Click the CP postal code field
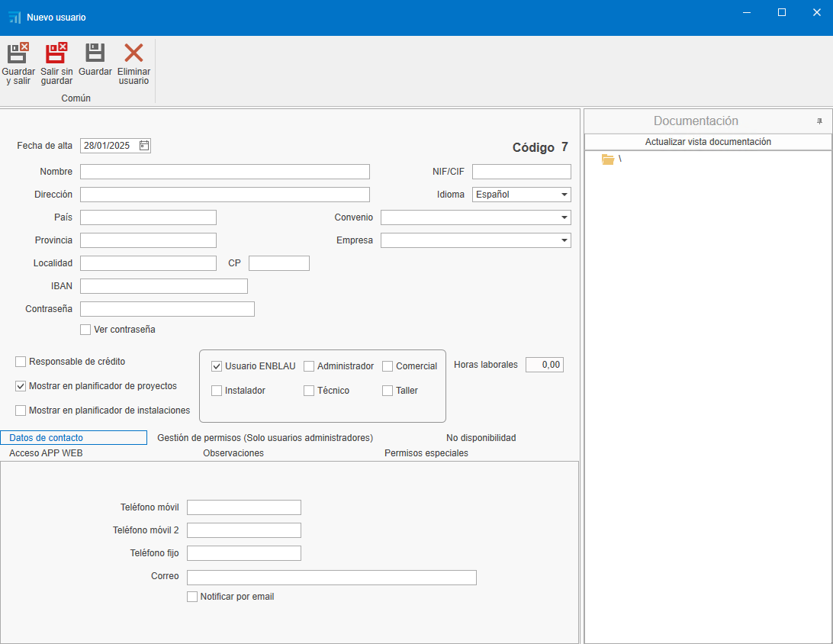 pos(279,263)
